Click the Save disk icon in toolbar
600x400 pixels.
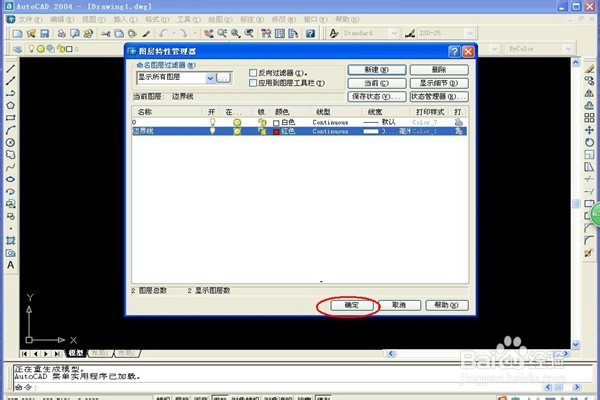44,34
